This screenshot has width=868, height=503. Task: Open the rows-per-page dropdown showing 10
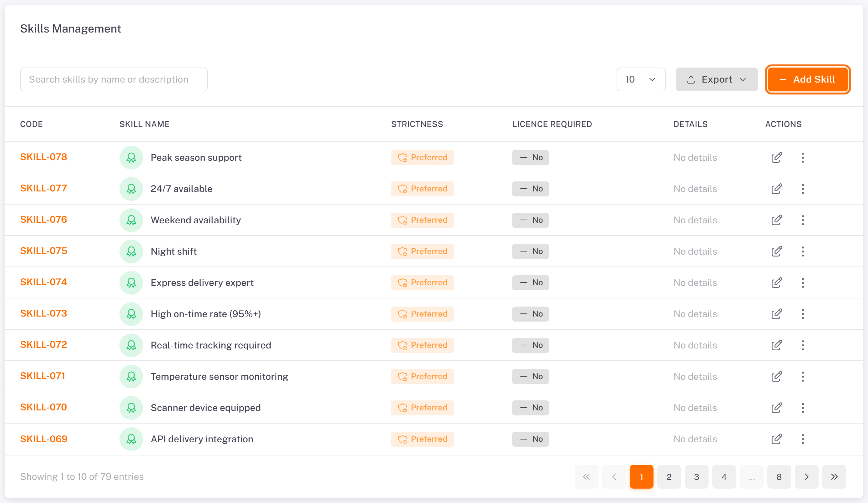641,79
